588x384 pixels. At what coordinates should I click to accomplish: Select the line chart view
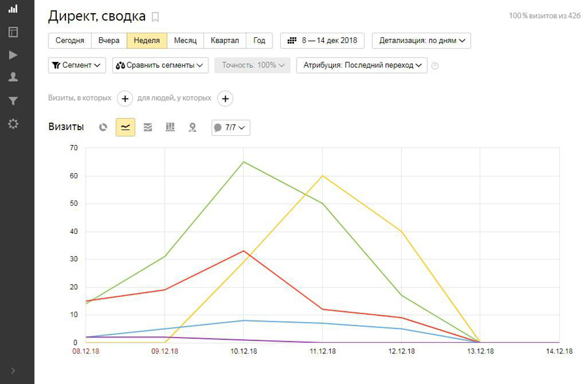coord(125,127)
